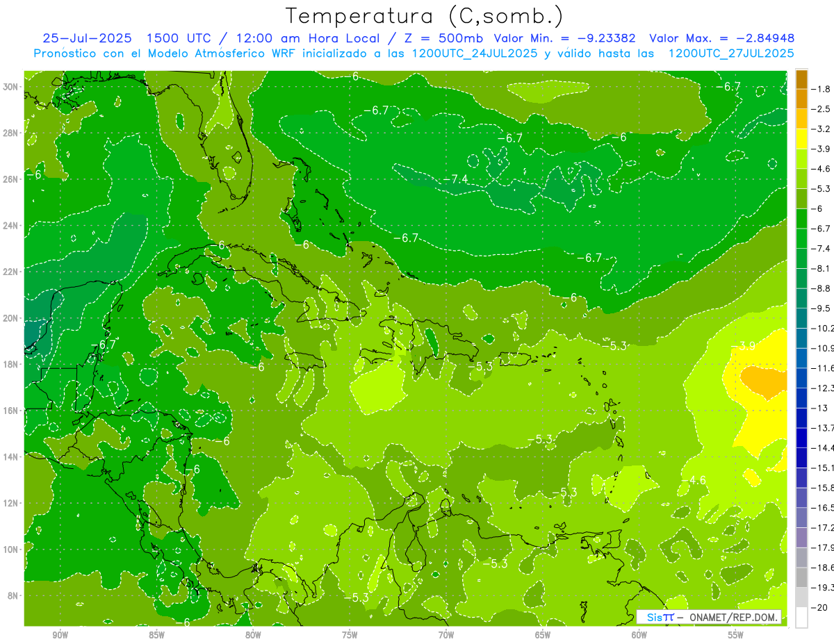The width and height of the screenshot is (834, 644).
Task: Click the -13.7 colorbar value
Action: click(824, 427)
